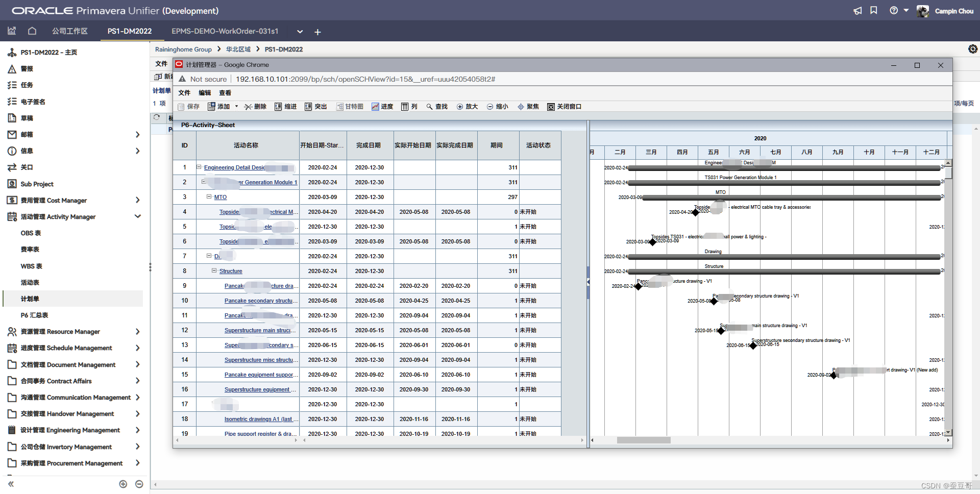Viewport: 980px width, 494px height.
Task: Click the sidebar minus circle icon
Action: pos(139,484)
